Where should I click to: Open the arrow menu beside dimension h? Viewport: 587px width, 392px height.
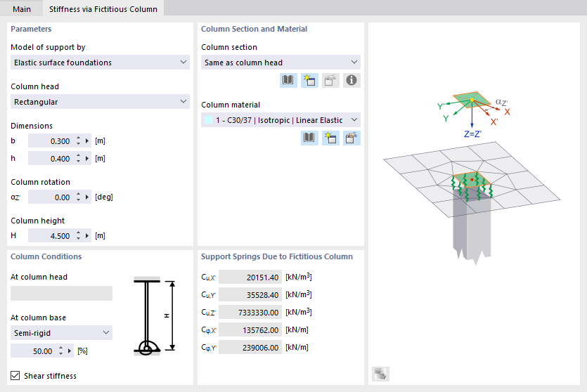pos(87,159)
